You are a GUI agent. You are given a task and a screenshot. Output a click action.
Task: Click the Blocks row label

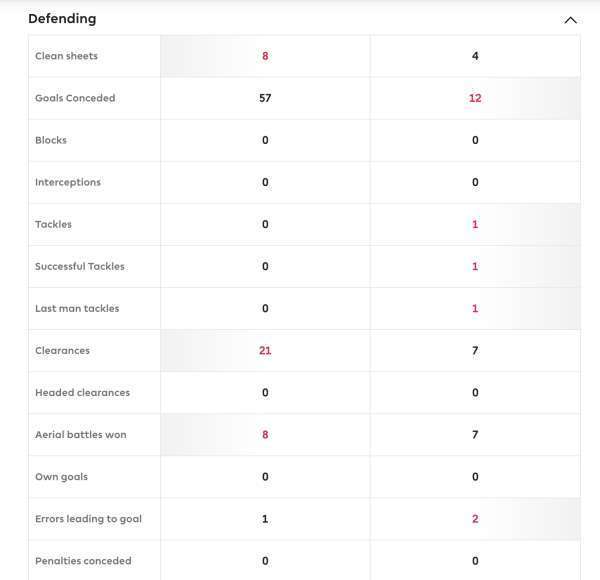51,140
